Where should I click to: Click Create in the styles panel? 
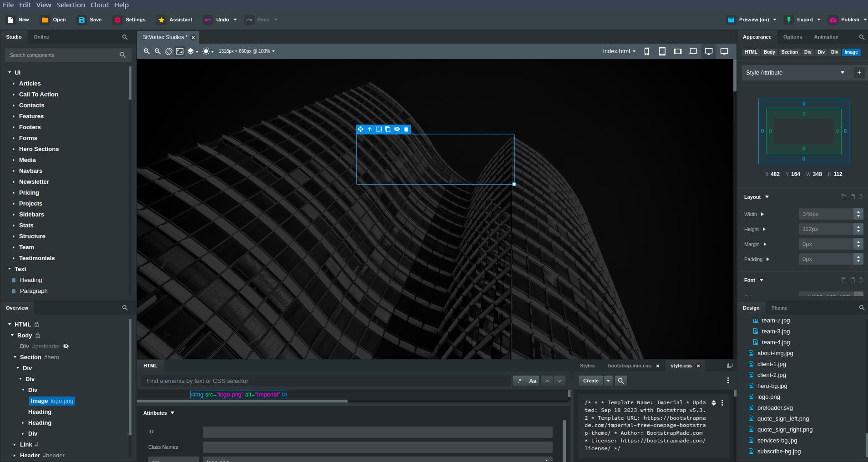click(590, 381)
